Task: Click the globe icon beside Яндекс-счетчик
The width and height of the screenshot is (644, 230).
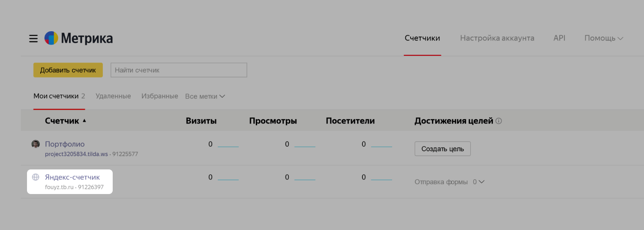Action: pos(36,177)
